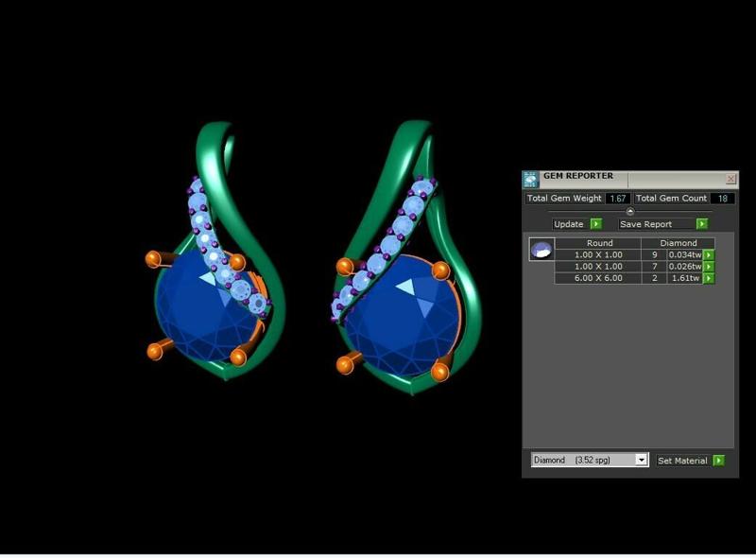Click the Round column header
Image resolution: width=756 pixels, height=558 pixels.
(x=599, y=243)
